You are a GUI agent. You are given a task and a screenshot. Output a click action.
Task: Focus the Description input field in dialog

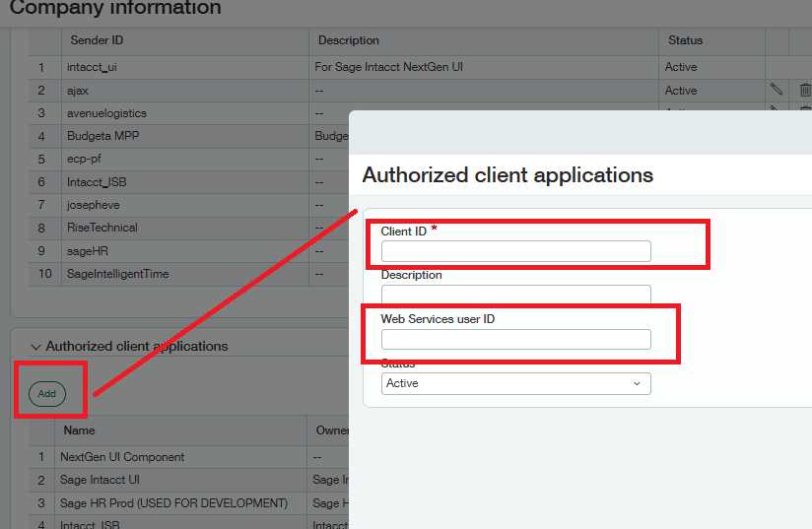tap(515, 294)
